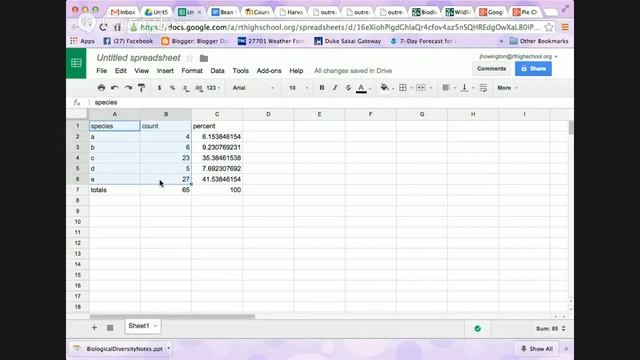Open the text color picker
The height and width of the screenshot is (360, 640).
click(x=361, y=88)
